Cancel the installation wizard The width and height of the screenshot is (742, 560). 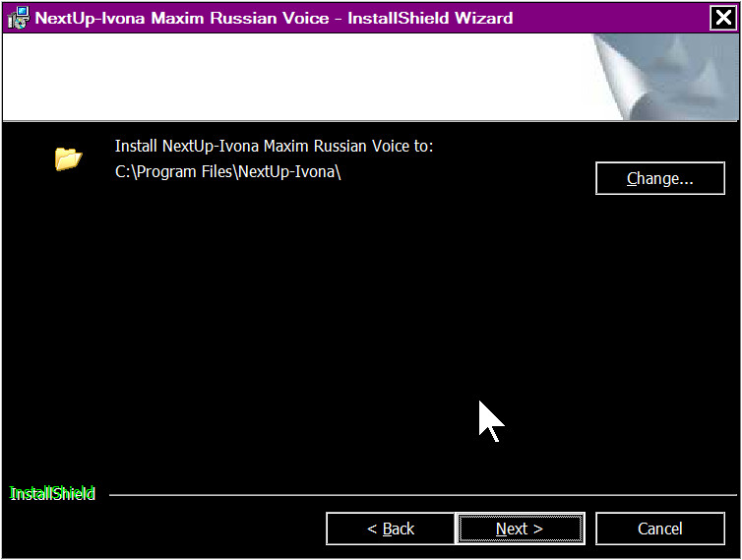pyautogui.click(x=659, y=529)
